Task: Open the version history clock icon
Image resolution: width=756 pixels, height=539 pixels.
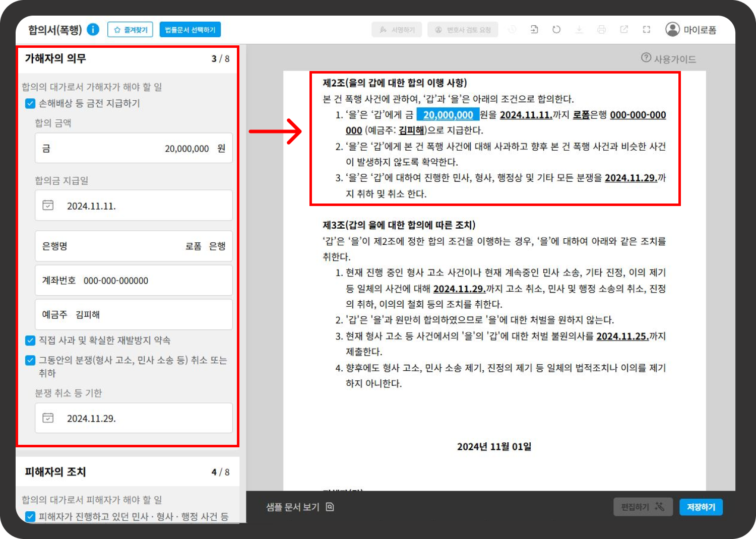Action: (512, 30)
